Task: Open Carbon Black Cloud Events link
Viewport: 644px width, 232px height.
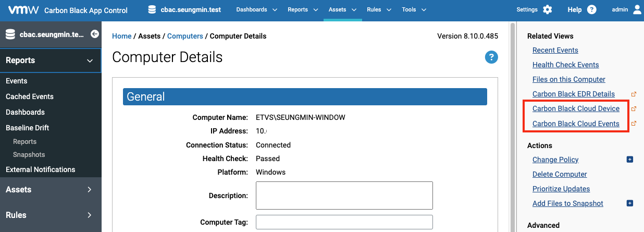Action: [576, 124]
